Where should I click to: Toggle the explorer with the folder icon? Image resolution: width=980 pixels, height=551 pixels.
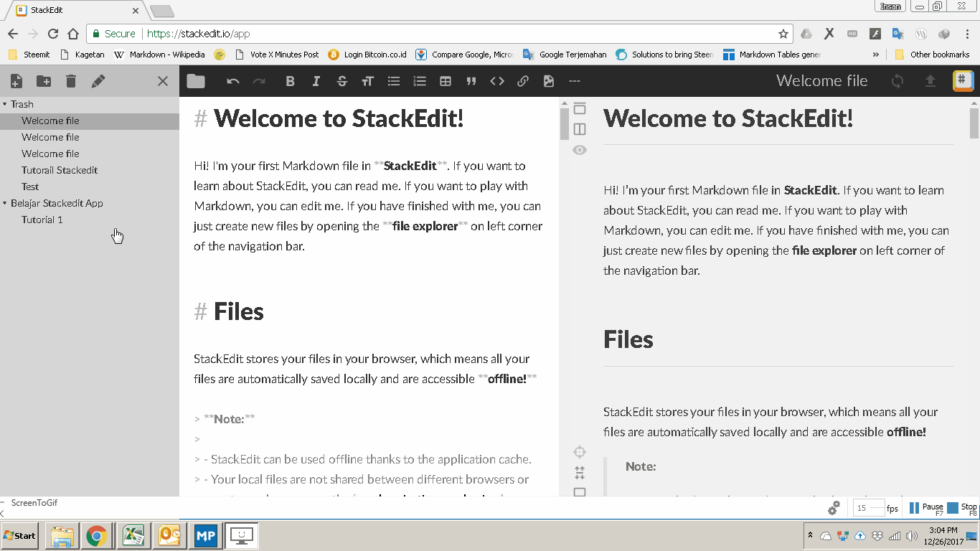pyautogui.click(x=196, y=81)
